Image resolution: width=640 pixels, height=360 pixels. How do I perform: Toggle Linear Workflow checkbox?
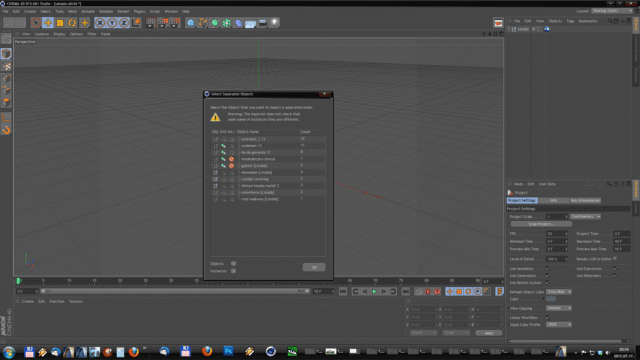click(x=548, y=318)
